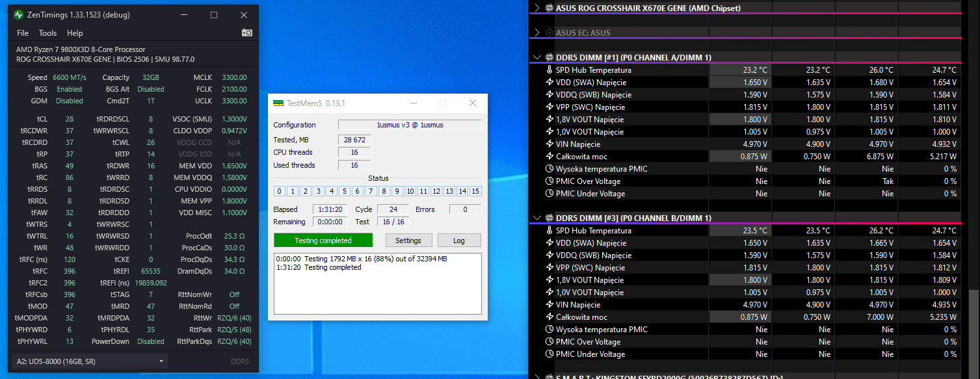Viewport: 980px width, 379px height.
Task: Click the TestMem5 title bar RAM icon
Action: pyautogui.click(x=278, y=103)
